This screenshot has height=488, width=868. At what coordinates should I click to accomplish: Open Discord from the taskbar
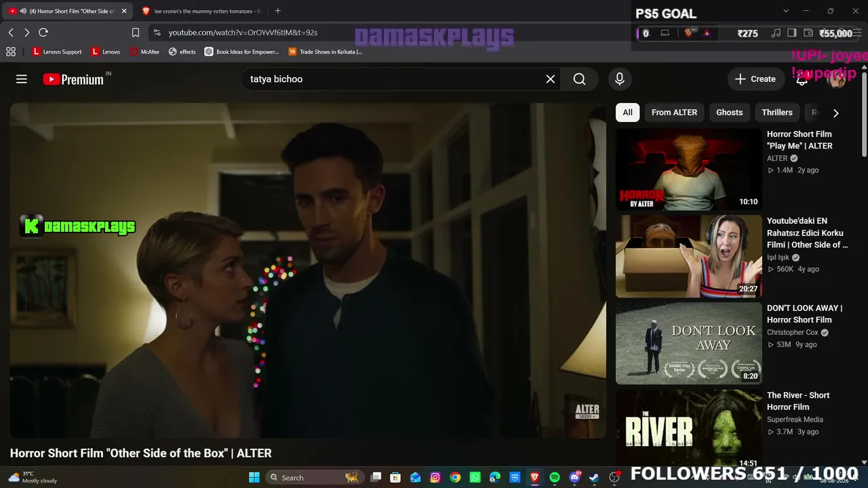click(x=575, y=478)
